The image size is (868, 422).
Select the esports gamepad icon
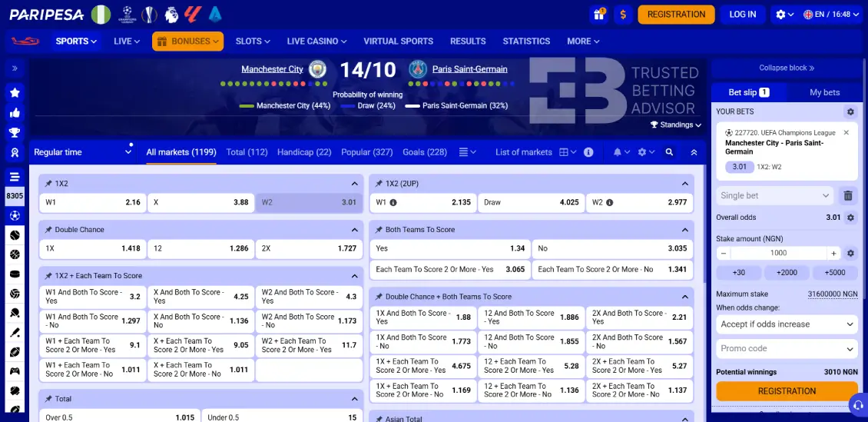coord(15,371)
